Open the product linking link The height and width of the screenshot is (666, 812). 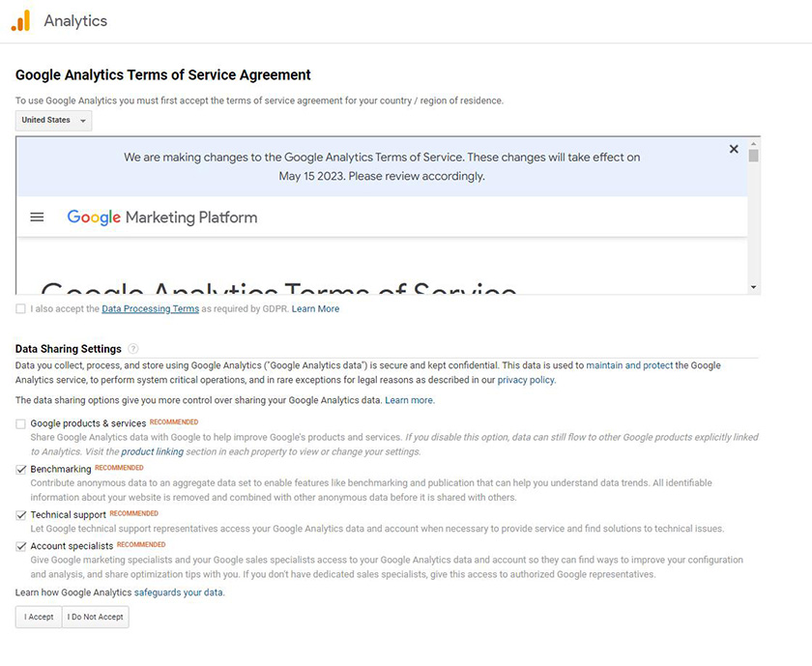click(x=153, y=451)
